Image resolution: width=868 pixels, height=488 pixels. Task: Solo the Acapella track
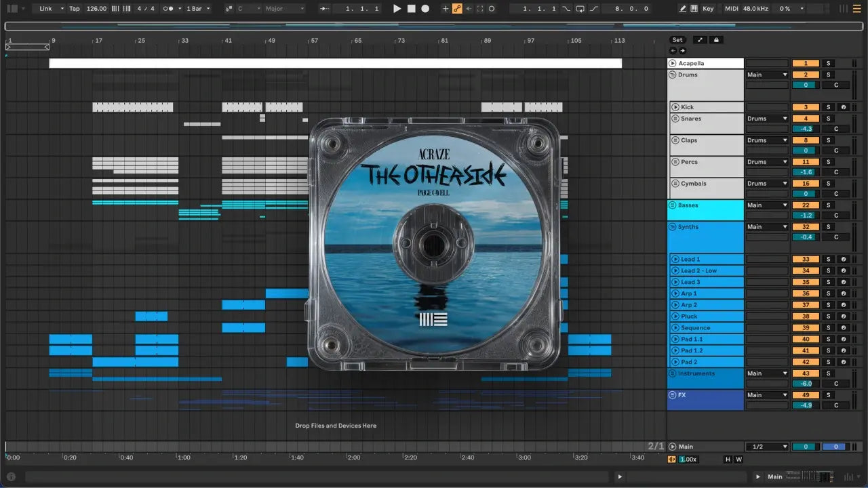[828, 64]
